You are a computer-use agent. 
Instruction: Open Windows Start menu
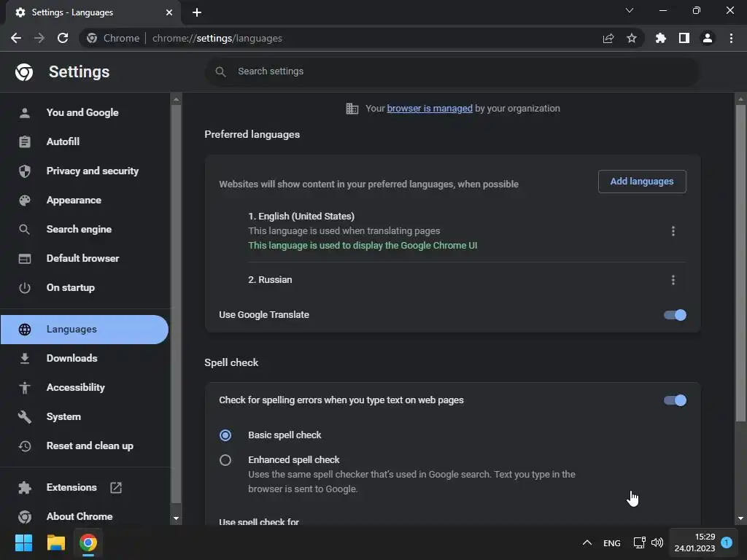[x=23, y=542]
